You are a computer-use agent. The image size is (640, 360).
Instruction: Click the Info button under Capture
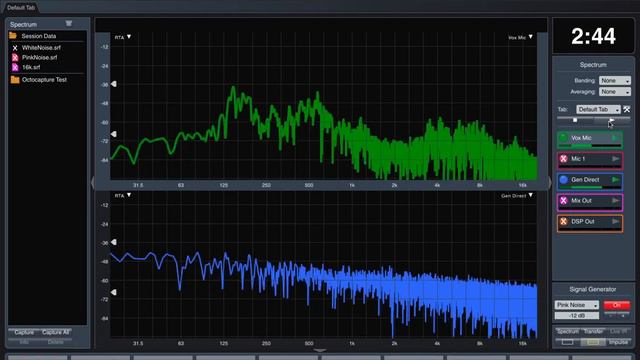coord(24,342)
